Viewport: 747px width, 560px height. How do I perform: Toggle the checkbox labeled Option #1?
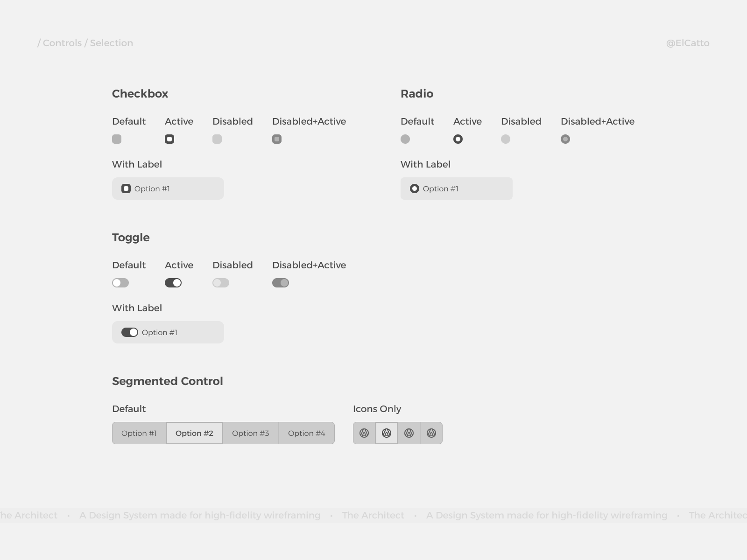click(126, 189)
